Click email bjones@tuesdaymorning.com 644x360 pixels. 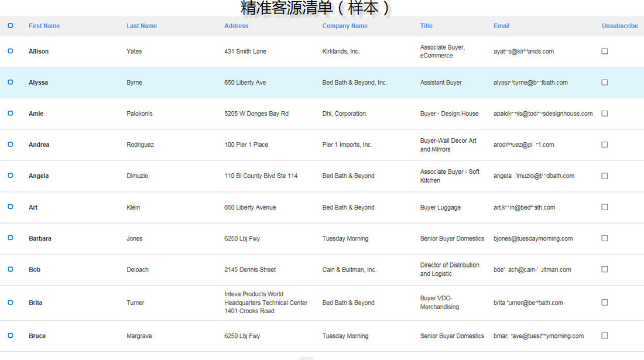pos(533,238)
